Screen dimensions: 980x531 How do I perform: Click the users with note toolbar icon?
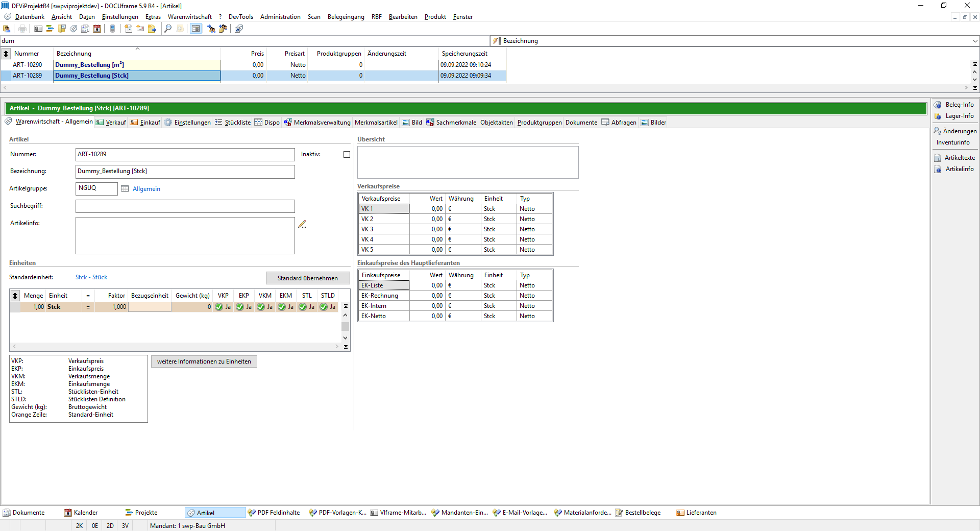[223, 29]
